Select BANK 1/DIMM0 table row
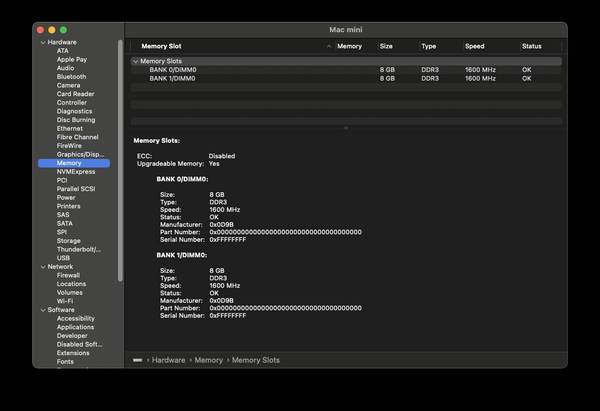 (x=346, y=78)
